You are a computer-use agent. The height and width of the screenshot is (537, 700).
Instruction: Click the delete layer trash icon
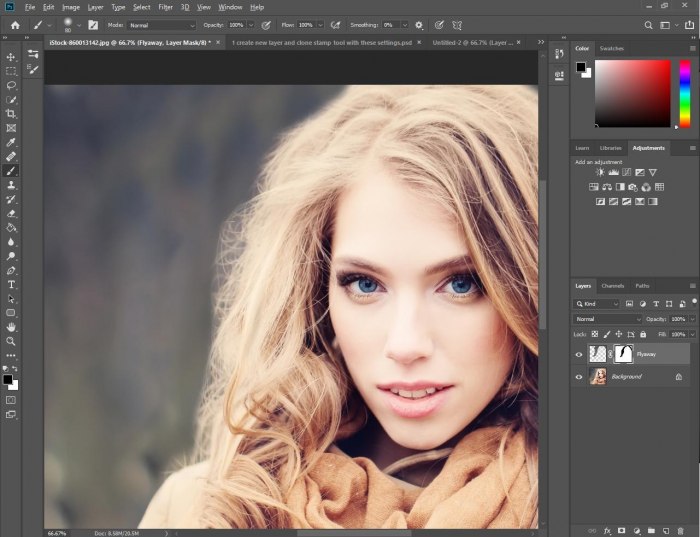680,530
